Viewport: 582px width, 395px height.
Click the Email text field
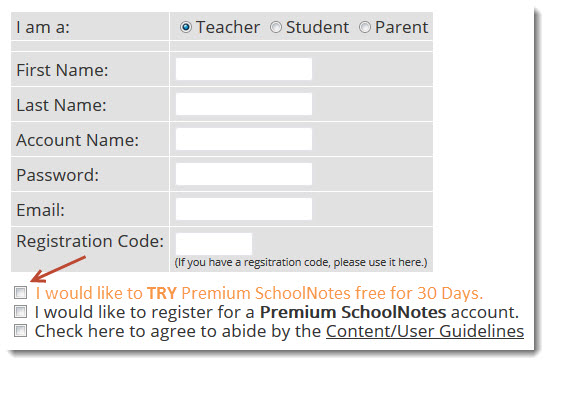[244, 209]
